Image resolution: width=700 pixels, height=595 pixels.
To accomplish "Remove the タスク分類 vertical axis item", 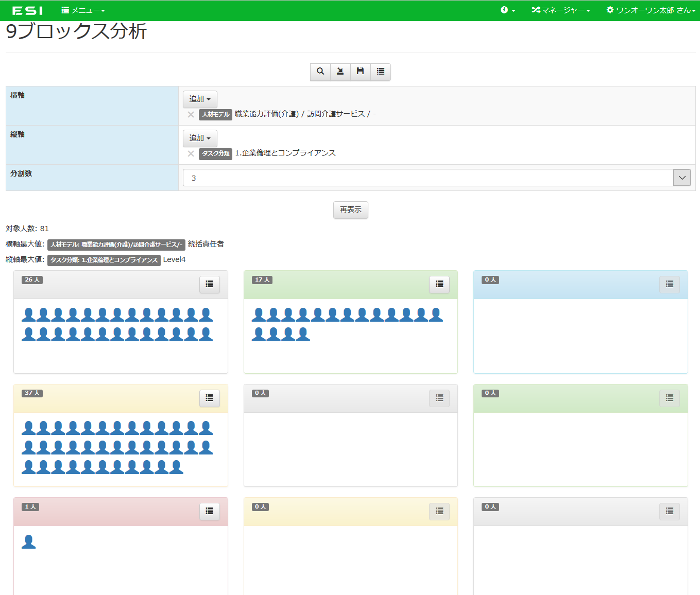I will pos(191,153).
